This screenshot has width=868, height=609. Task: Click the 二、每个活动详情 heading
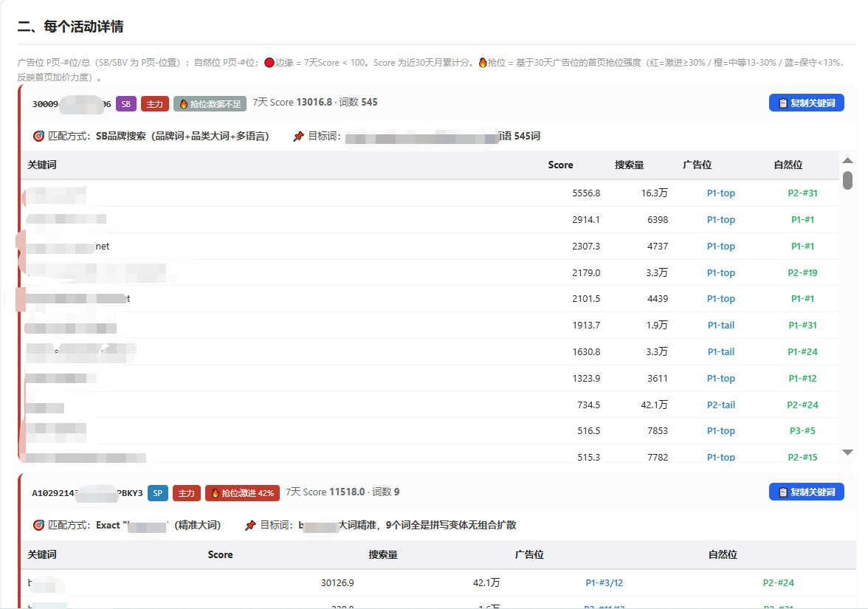click(x=70, y=27)
